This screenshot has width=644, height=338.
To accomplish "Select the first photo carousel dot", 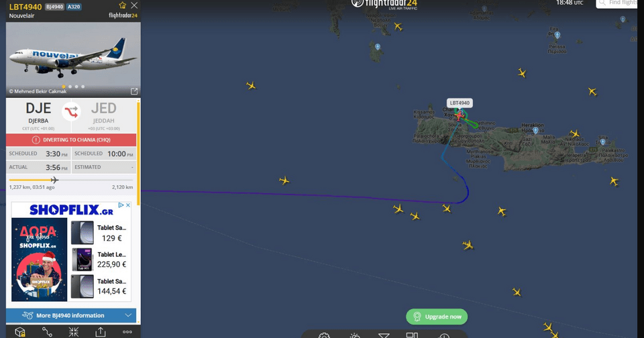I will pyautogui.click(x=64, y=87).
